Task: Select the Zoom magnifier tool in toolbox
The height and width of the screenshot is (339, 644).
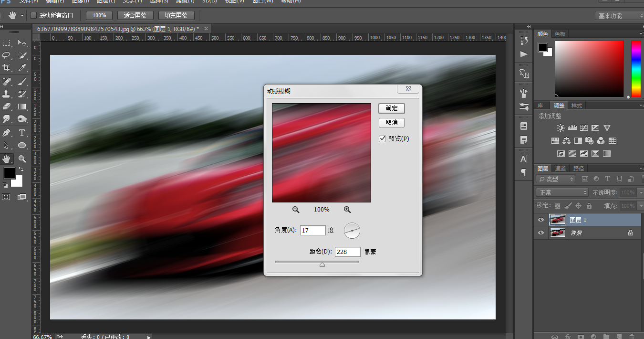Action: point(22,159)
